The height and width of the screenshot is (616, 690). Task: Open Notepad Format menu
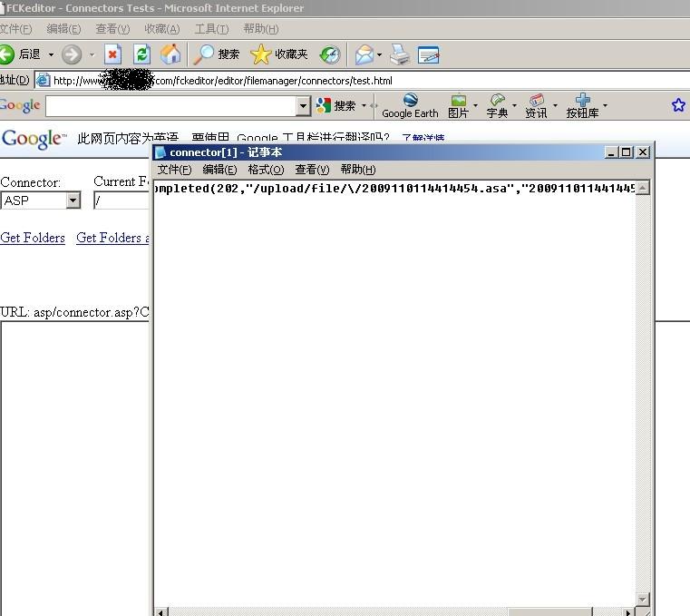click(266, 170)
